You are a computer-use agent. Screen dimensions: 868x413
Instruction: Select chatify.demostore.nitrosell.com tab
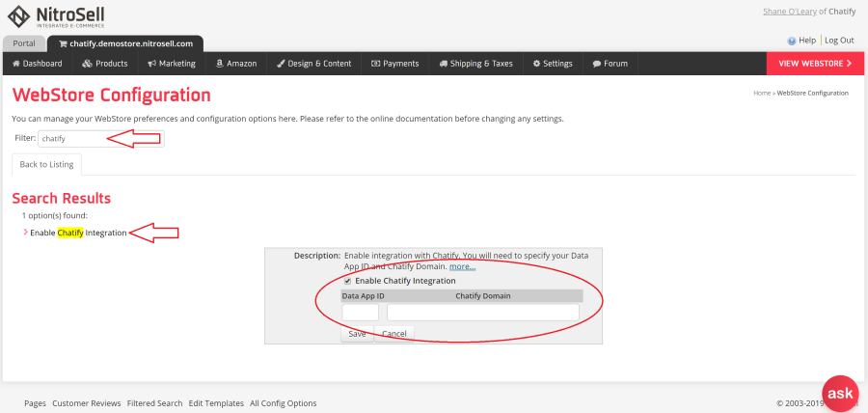pos(125,43)
